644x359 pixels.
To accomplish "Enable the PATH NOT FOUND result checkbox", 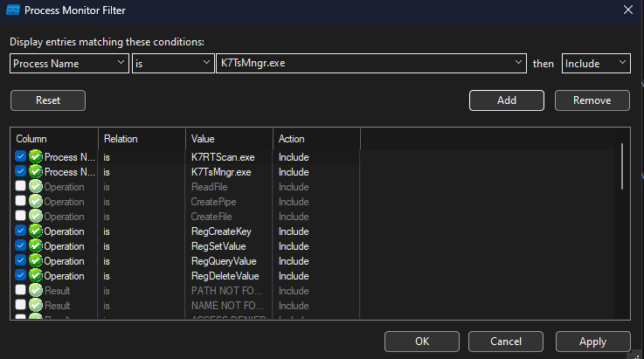I will [21, 291].
